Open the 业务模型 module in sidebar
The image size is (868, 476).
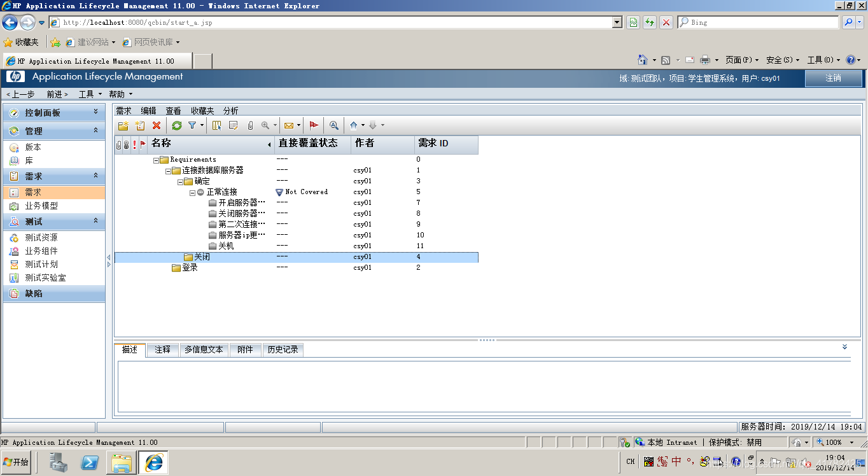(x=41, y=206)
